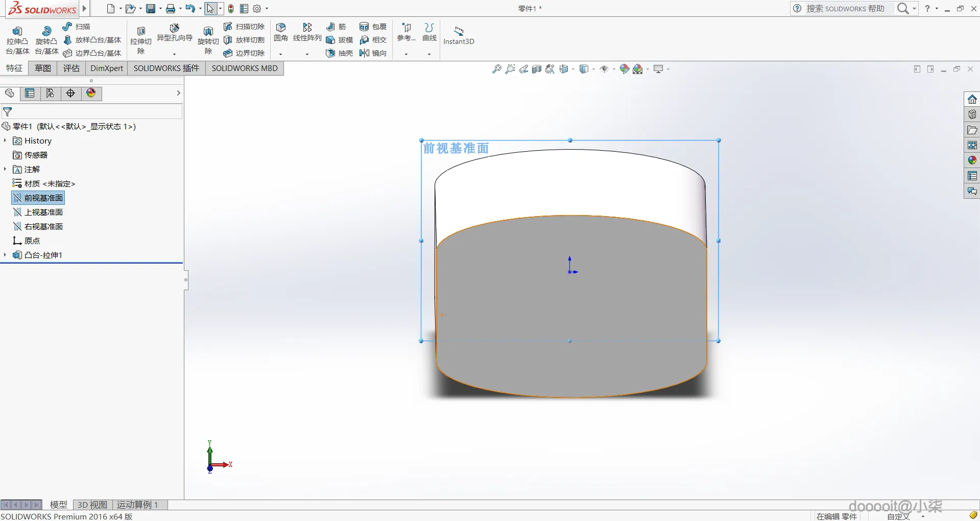Expand the History folder in tree
This screenshot has height=521, width=980.
(x=5, y=140)
